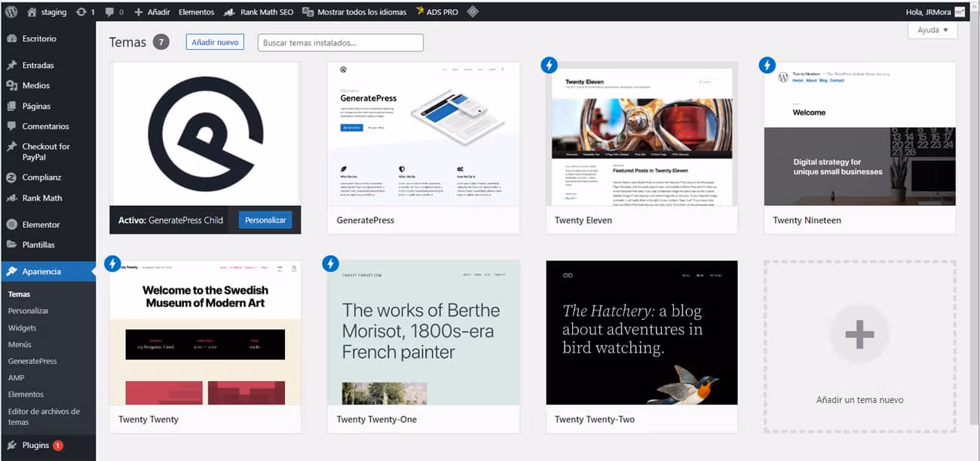Click the plus icon beside Añadir
The width and height of the screenshot is (980, 461).
(x=138, y=12)
